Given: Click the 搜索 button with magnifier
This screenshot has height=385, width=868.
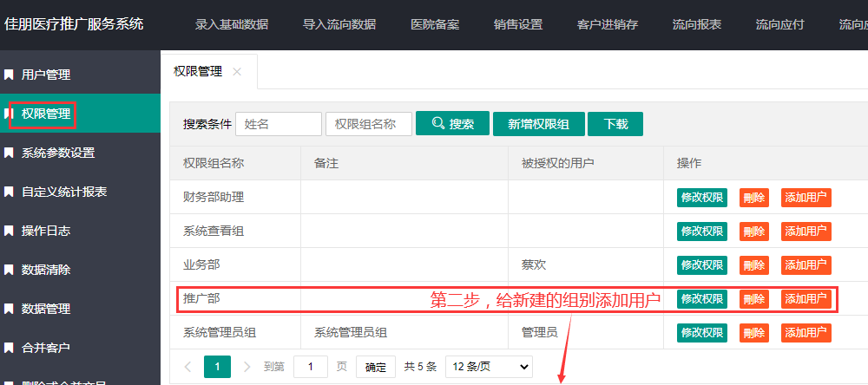Looking at the screenshot, I should coord(452,124).
